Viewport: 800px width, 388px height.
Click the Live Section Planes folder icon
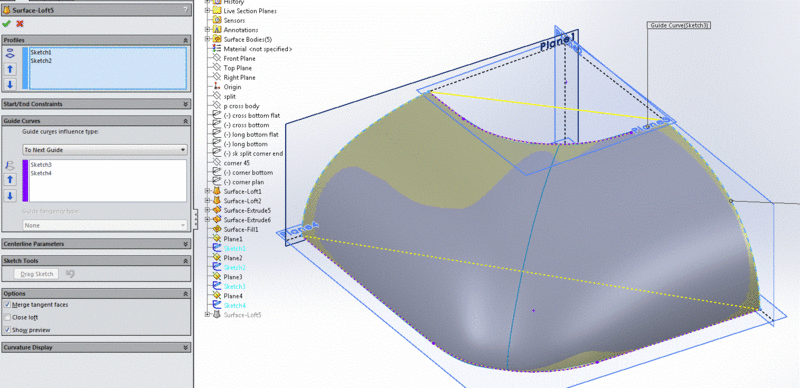point(216,11)
